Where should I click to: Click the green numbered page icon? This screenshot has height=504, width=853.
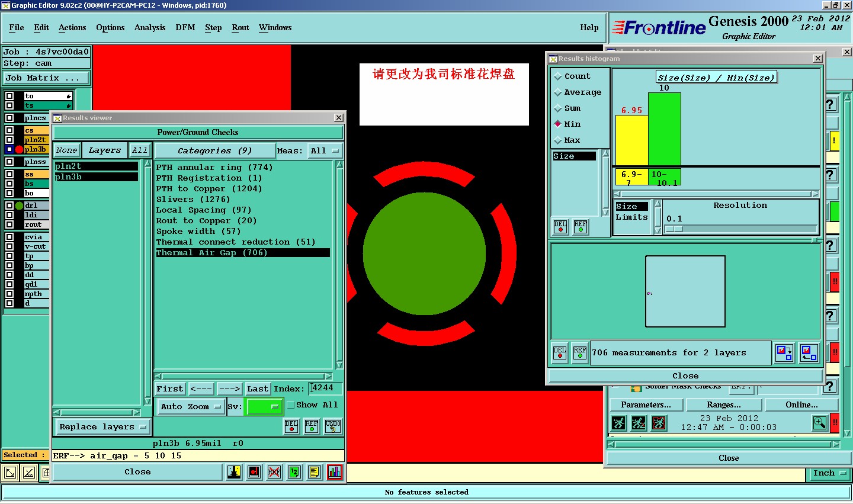294,472
